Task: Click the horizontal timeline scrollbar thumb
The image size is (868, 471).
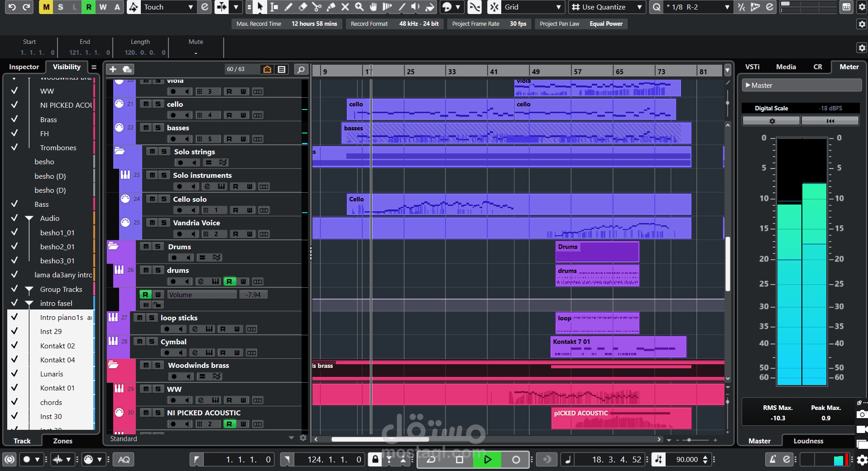Action: (x=380, y=439)
